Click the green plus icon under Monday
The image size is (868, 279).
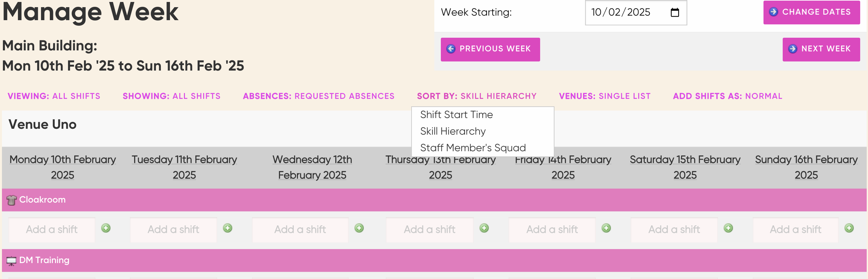106,228
